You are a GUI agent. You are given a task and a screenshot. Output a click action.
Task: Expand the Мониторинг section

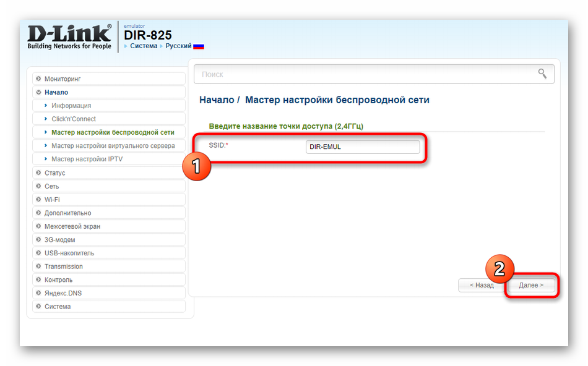tap(63, 79)
